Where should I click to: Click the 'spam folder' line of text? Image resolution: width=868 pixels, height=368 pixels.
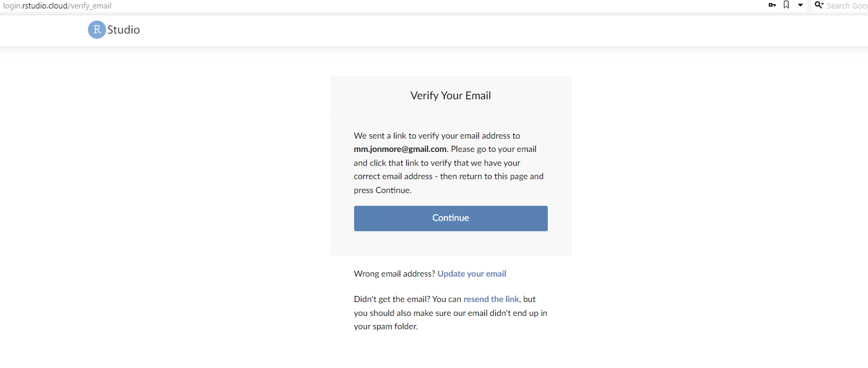tap(386, 327)
